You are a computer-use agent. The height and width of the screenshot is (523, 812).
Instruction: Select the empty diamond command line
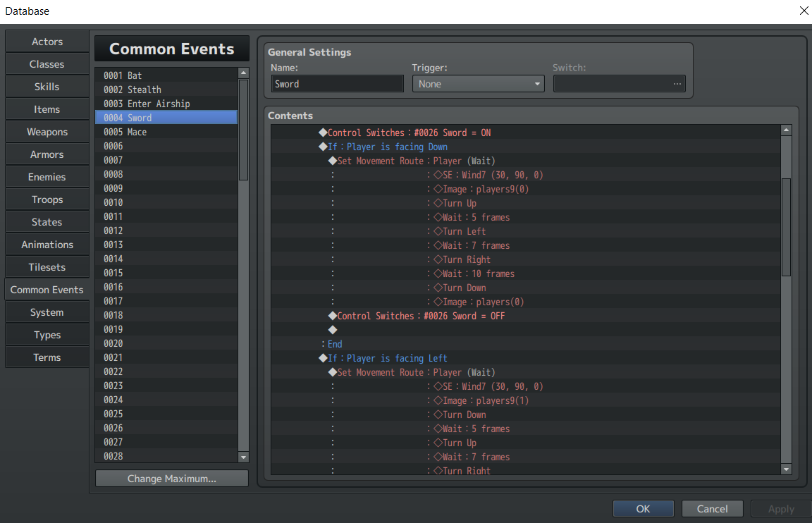(x=333, y=330)
